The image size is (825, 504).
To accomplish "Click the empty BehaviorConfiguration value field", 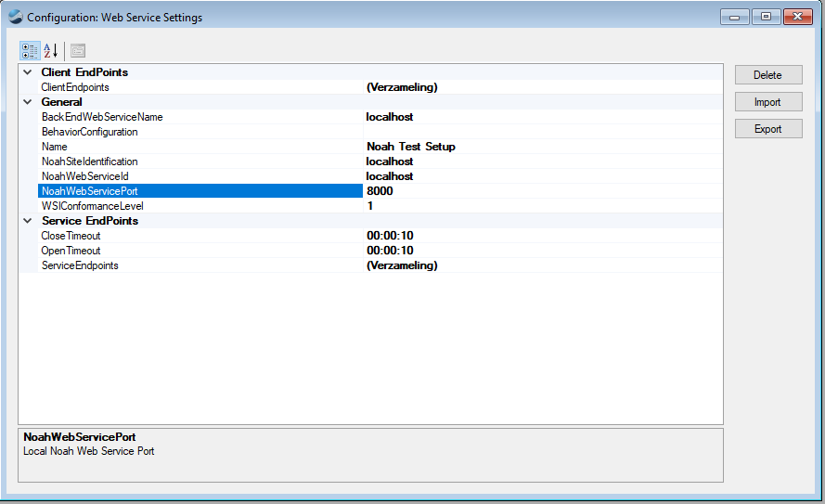I will (542, 132).
